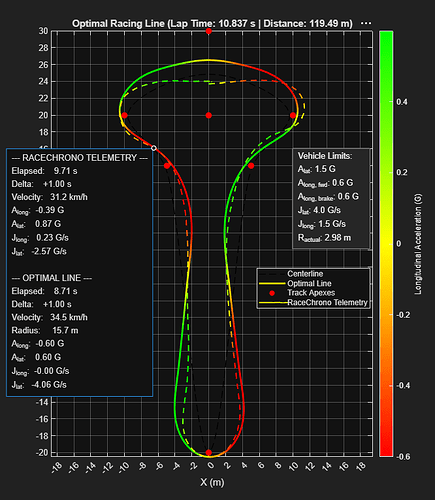Click the Jlat -2.57 G/s telemetry value

39,251
